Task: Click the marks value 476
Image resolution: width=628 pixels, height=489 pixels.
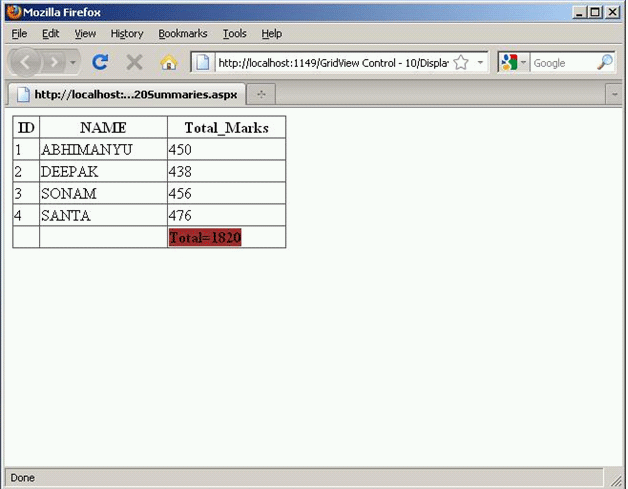Action: tap(180, 216)
